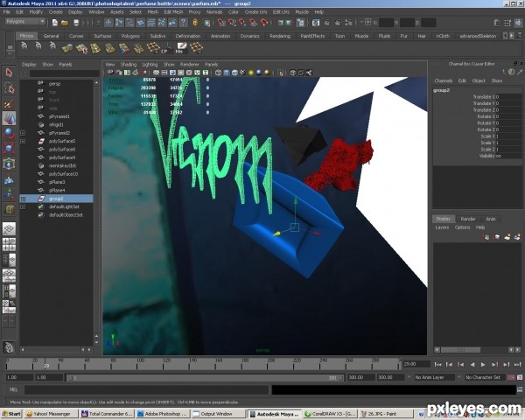Switch to the Render layer tab
Screen dimensions: 525x420
[x=468, y=219]
